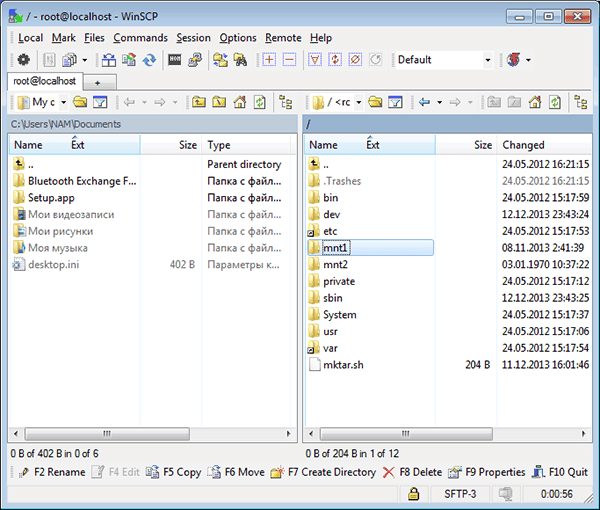Open in PuTTY toolbar icon
The height and width of the screenshot is (510, 600).
click(x=195, y=60)
